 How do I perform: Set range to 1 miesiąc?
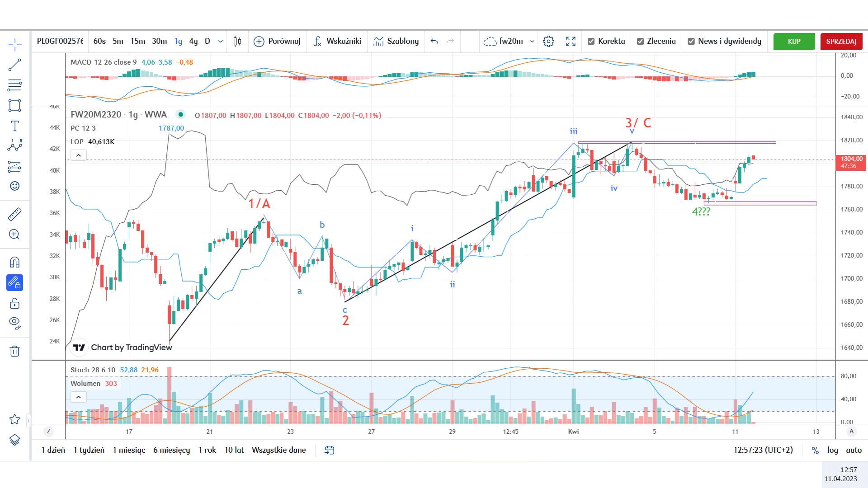pos(129,450)
